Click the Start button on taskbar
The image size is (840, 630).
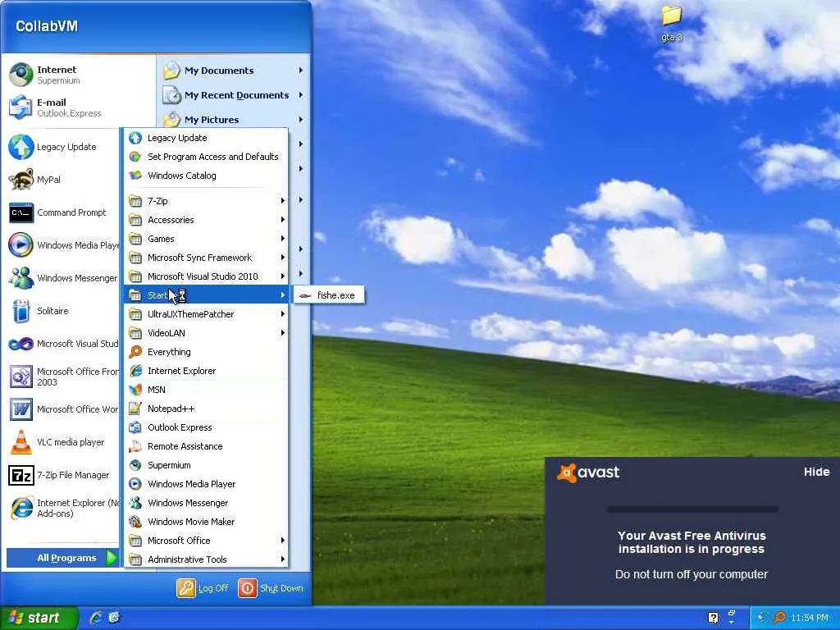coord(39,618)
